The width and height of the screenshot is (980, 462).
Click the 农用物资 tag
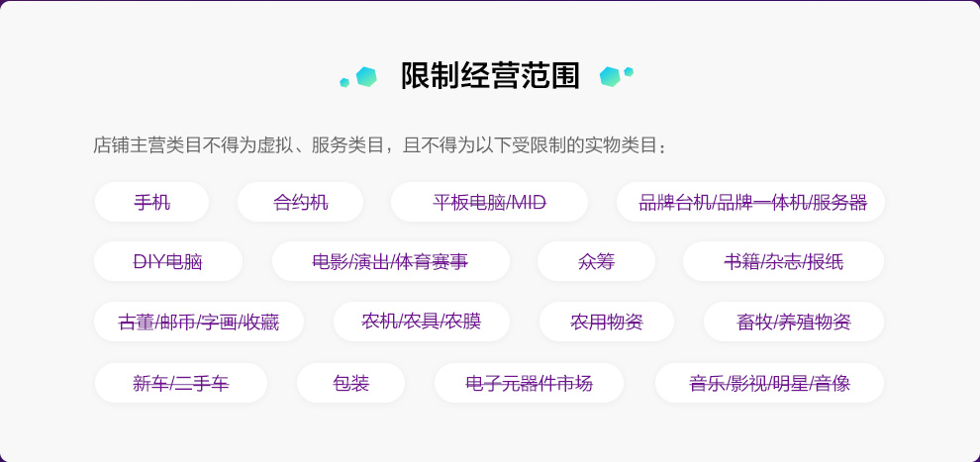pos(606,323)
